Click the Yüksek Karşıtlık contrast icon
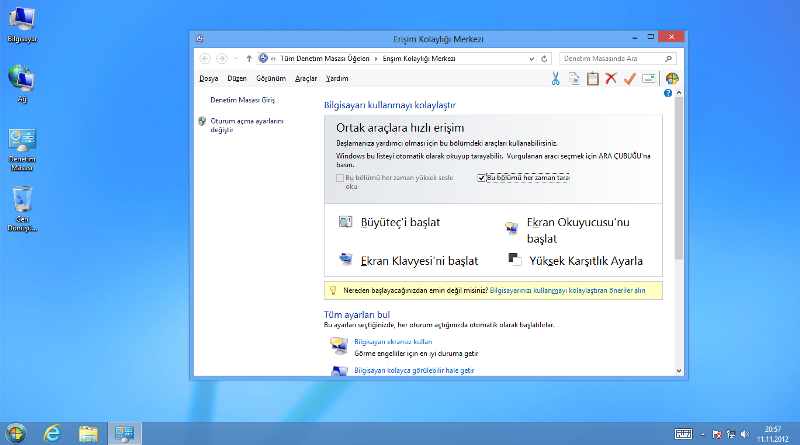This screenshot has width=800, height=445. coord(515,259)
